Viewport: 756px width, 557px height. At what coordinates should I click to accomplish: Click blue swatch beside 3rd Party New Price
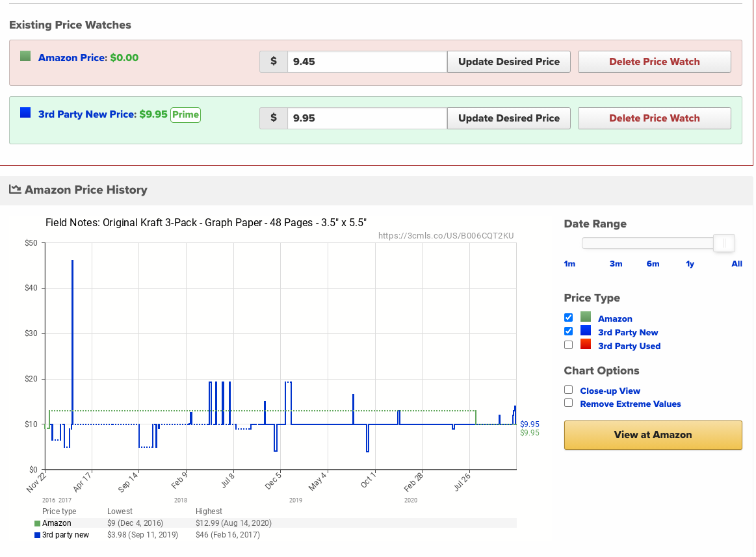point(25,113)
